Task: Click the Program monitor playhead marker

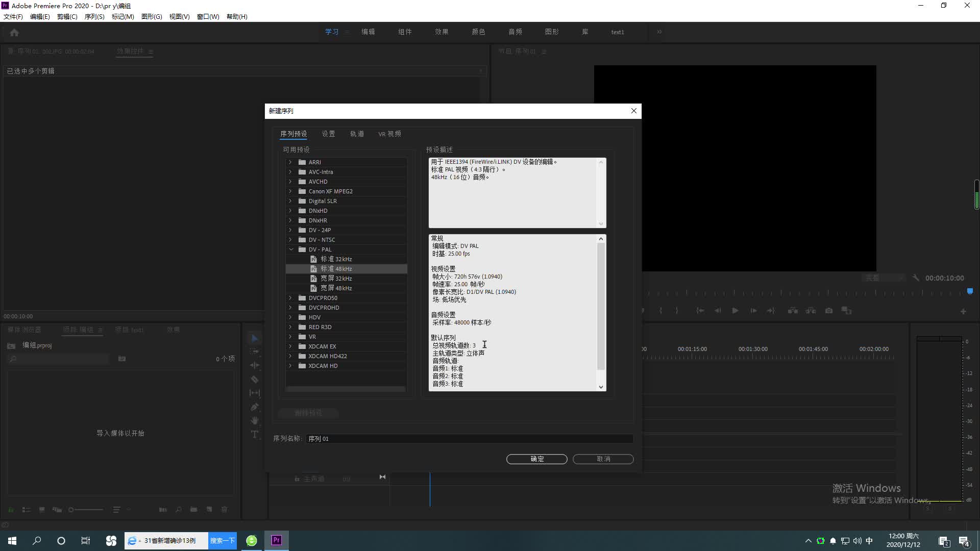Action: (970, 291)
